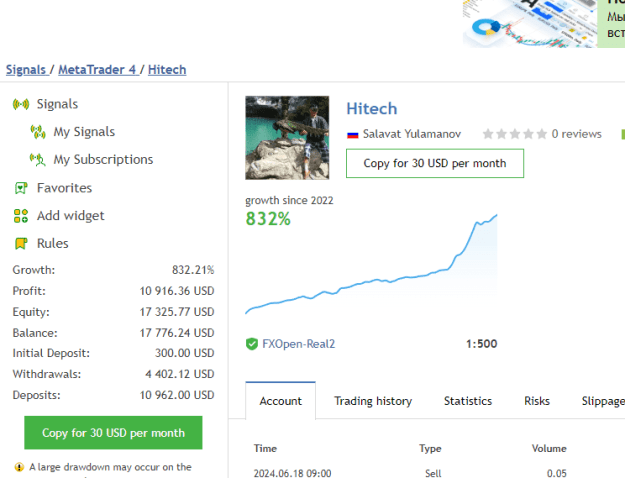The image size is (625, 478).
Task: Click the 0.05 volume cell
Action: point(556,473)
